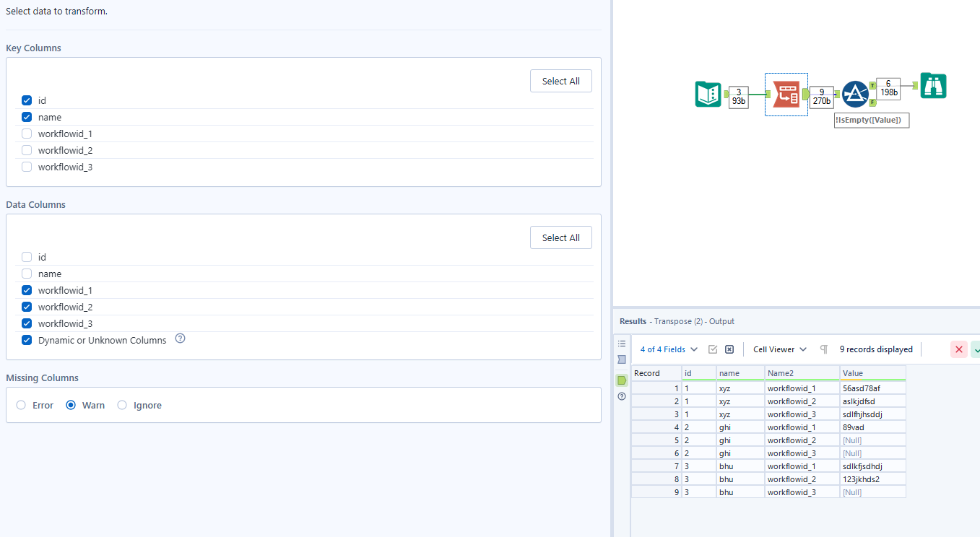Open the Browse tool on the canvas
Screen dimensions: 980x537
pos(932,85)
